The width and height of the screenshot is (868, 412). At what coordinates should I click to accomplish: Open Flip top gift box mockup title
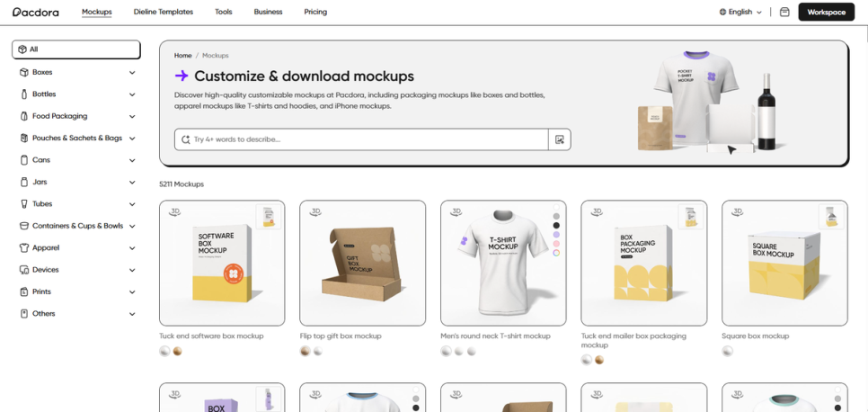click(x=341, y=336)
